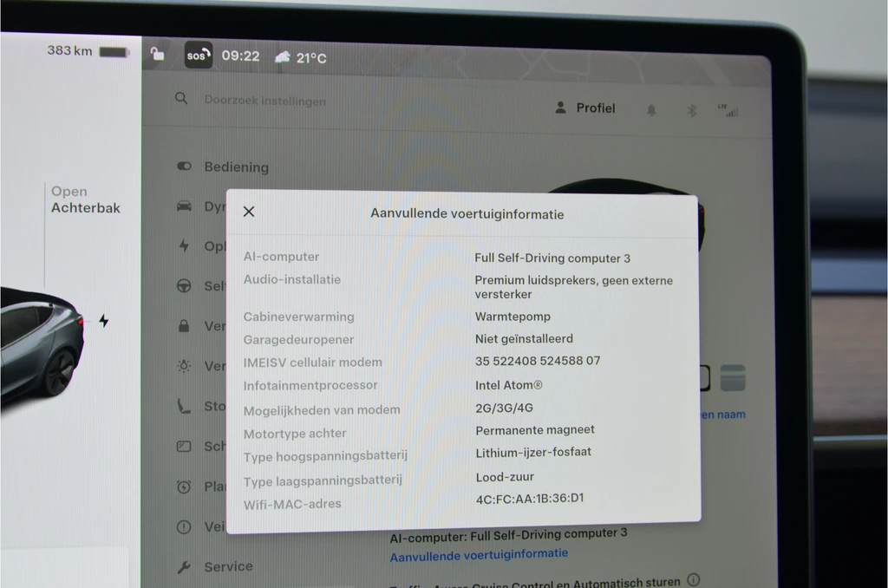Tap the AI-computer label in dialog

[x=282, y=257]
